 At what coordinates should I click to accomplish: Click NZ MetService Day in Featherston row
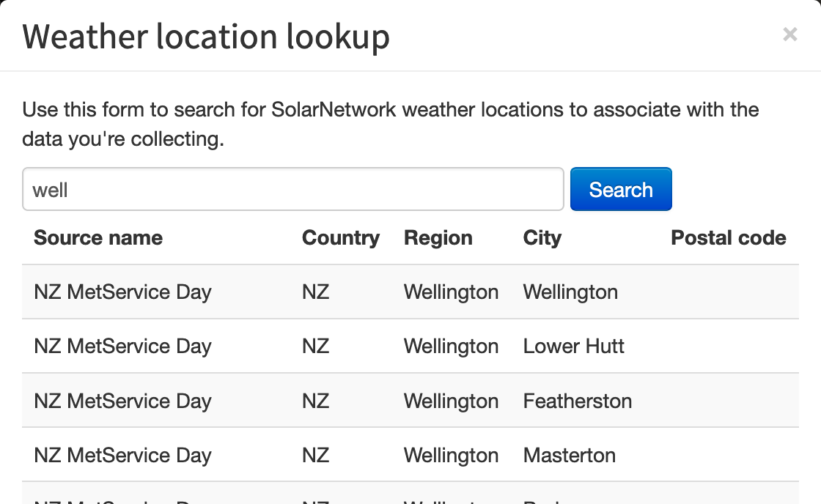[x=122, y=401]
